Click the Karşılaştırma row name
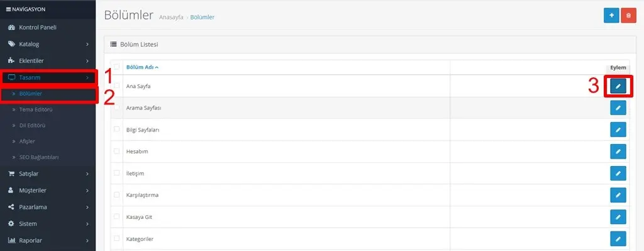The height and width of the screenshot is (251, 644). [142, 195]
